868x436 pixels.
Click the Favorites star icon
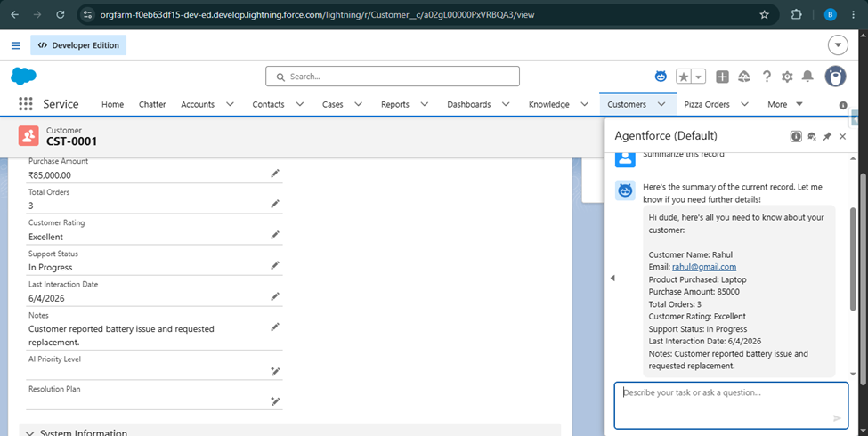click(x=684, y=77)
